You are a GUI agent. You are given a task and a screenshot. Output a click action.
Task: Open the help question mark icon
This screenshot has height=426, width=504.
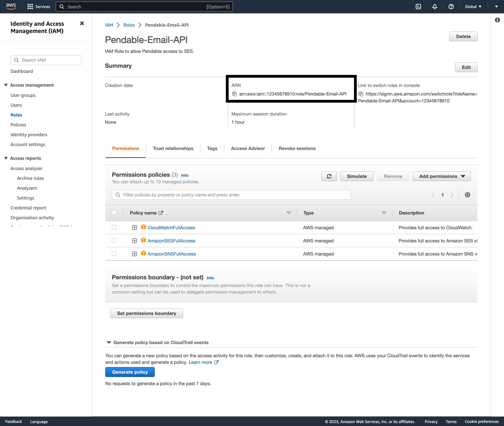(451, 7)
